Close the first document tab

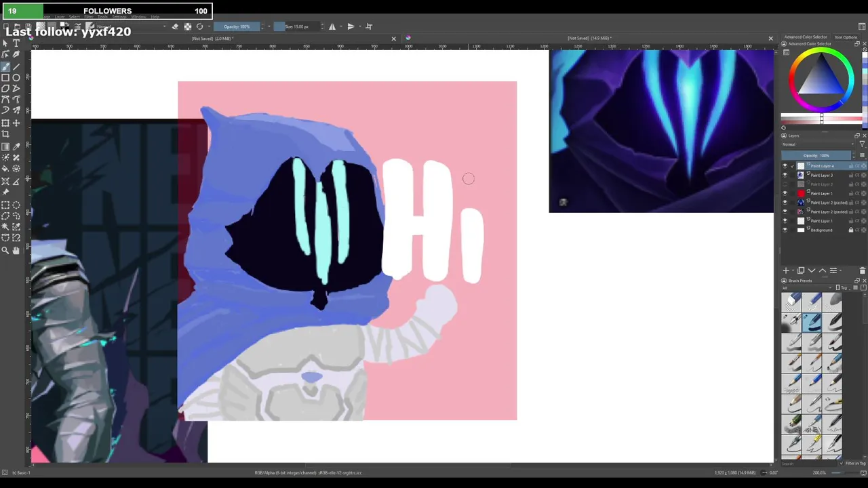click(x=393, y=39)
